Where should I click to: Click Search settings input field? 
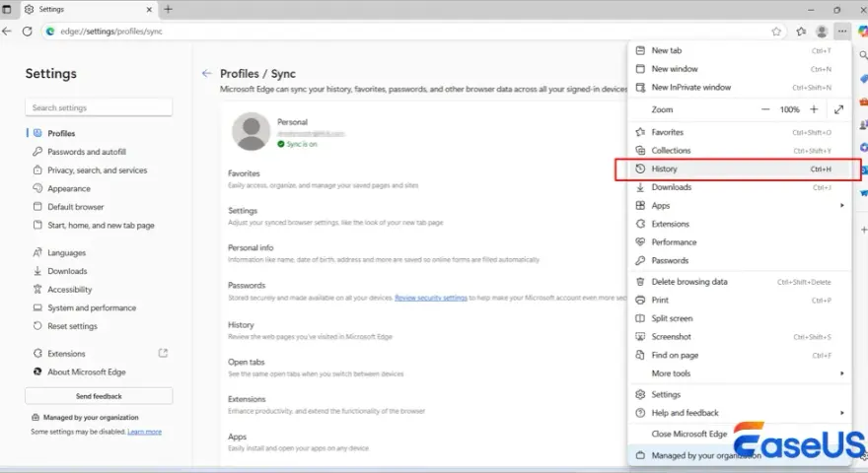99,107
